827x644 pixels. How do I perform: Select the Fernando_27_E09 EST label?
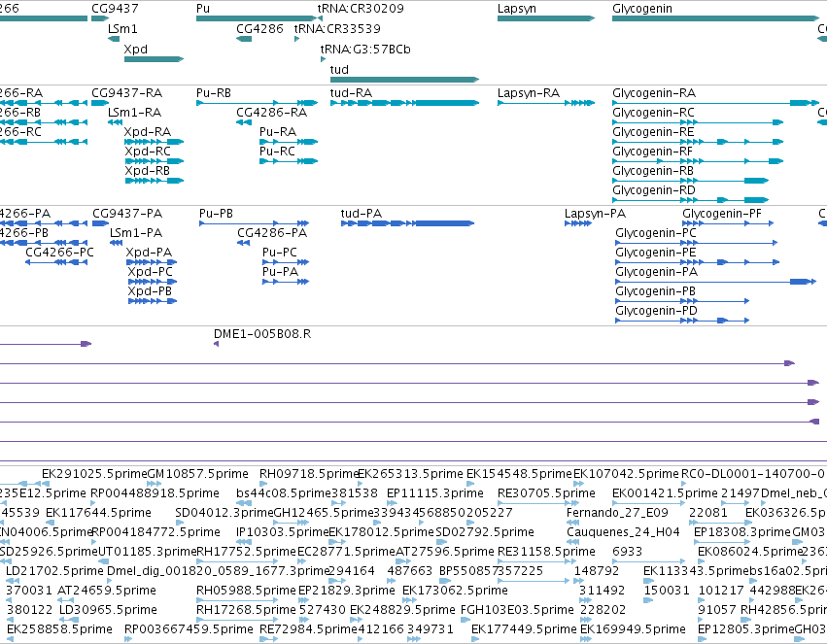coord(617,513)
